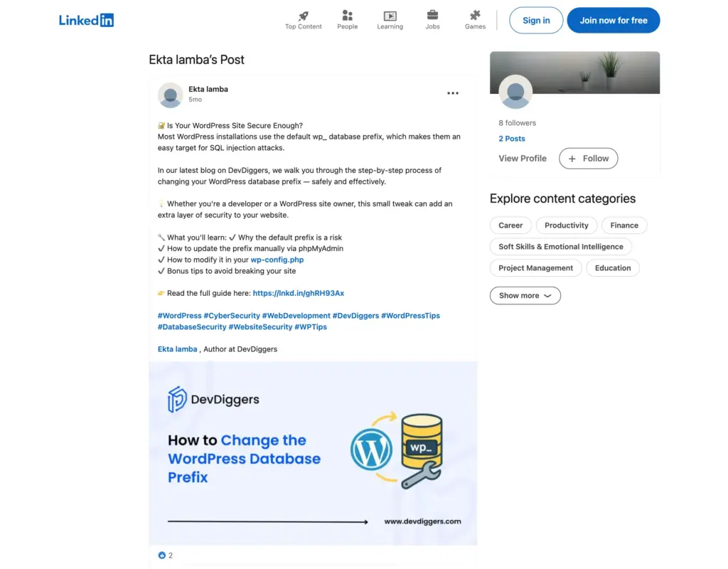Click the #WebDevelopment hashtag
Image resolution: width=728 pixels, height=569 pixels.
click(296, 315)
